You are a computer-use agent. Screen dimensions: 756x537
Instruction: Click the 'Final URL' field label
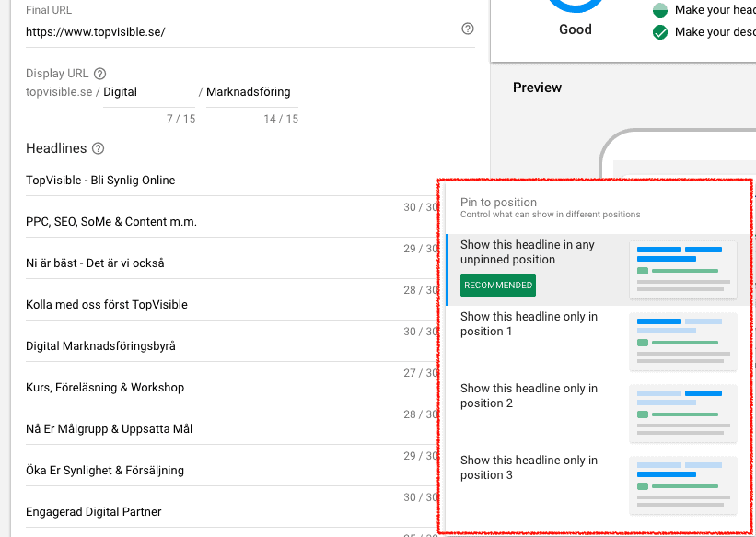click(49, 10)
